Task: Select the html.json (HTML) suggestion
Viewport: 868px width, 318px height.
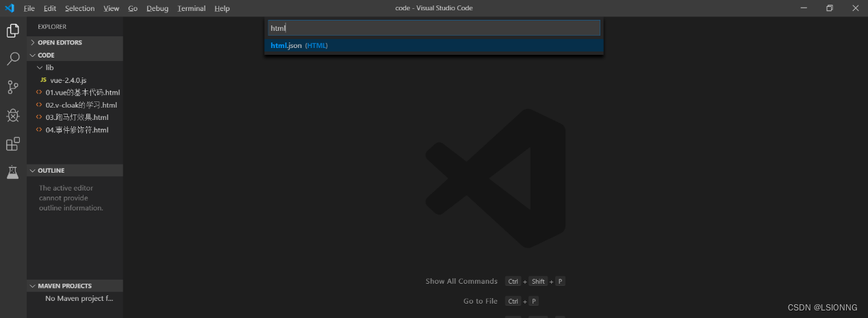Action: [x=434, y=46]
